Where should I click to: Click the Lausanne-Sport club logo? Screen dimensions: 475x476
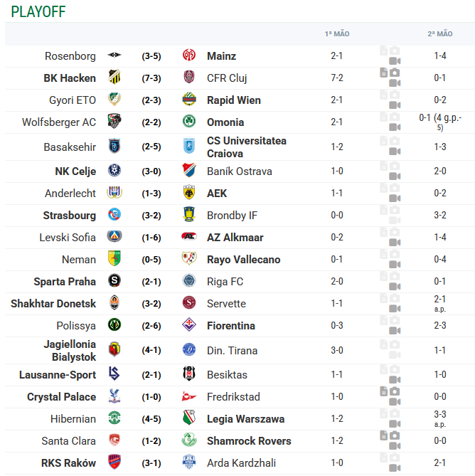tap(114, 374)
